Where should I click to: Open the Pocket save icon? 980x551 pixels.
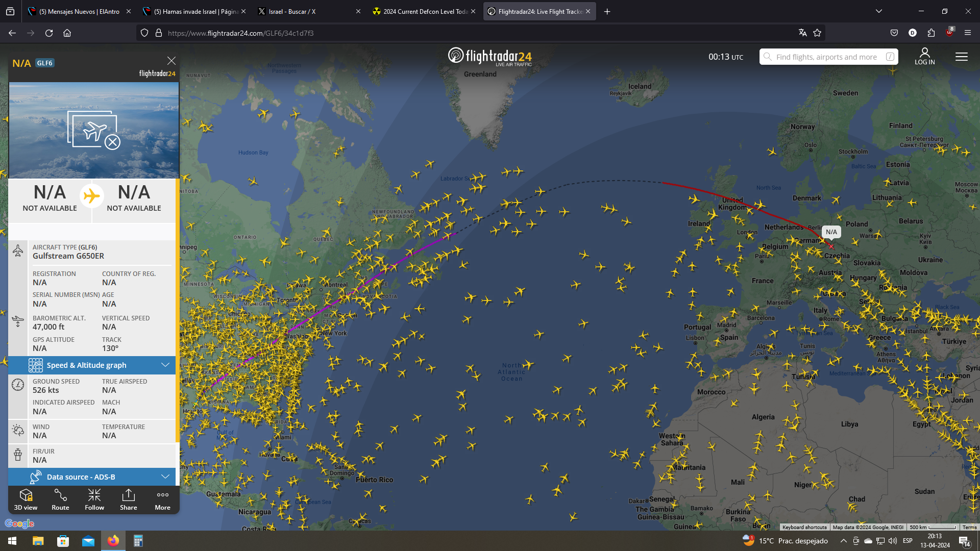(x=894, y=33)
